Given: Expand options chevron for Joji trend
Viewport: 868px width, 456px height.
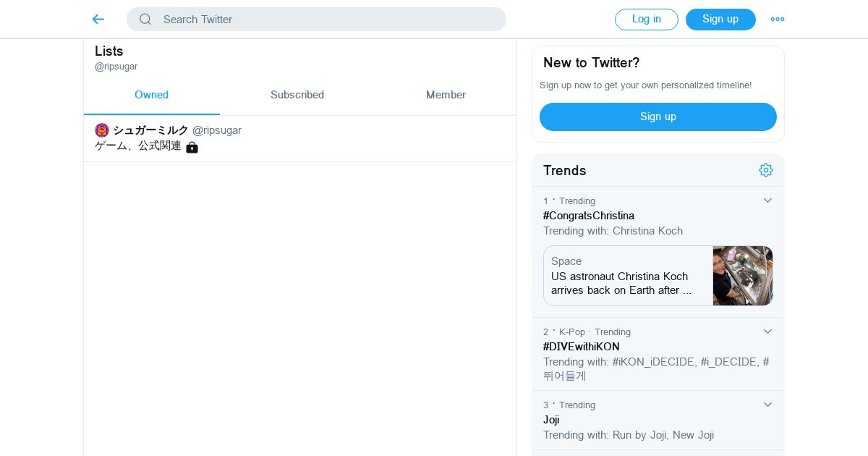Looking at the screenshot, I should (x=767, y=405).
